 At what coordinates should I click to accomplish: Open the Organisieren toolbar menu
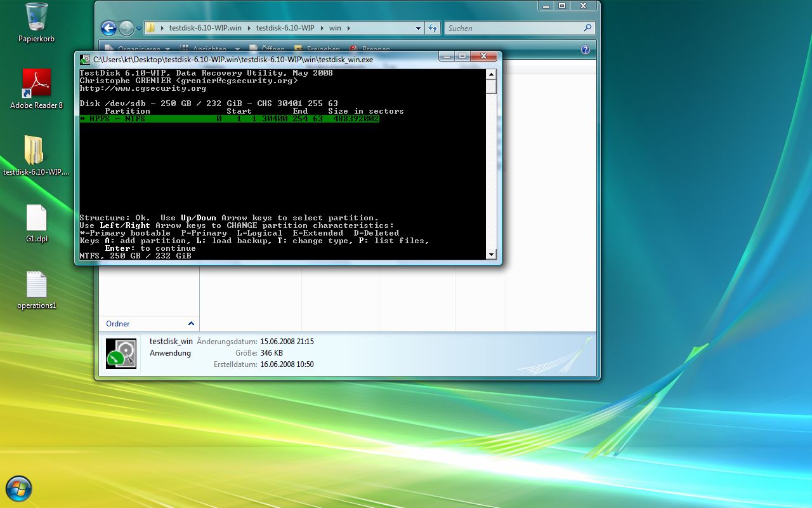tap(138, 50)
